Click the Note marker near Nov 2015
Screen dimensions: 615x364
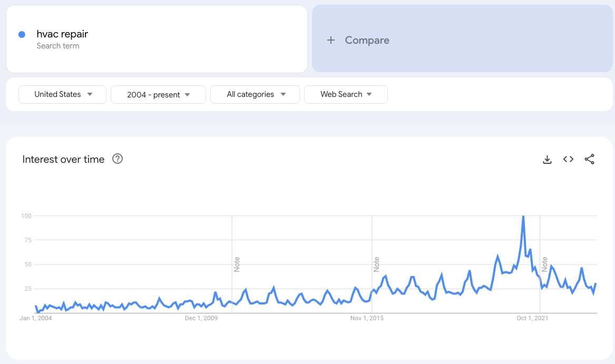click(x=376, y=264)
